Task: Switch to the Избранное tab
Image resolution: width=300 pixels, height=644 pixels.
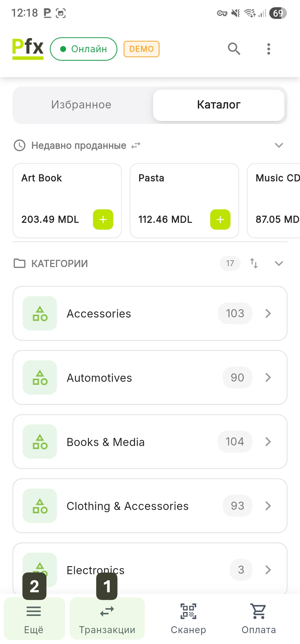Action: click(81, 105)
